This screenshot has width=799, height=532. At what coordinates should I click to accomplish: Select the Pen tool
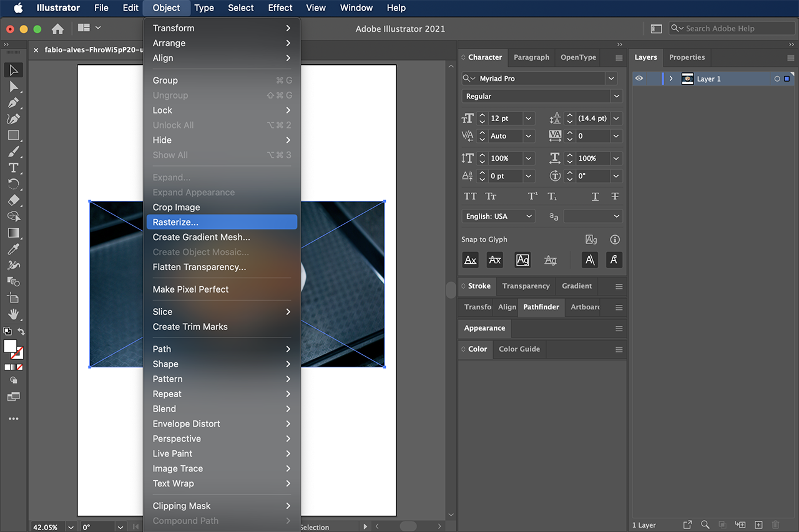tap(14, 102)
